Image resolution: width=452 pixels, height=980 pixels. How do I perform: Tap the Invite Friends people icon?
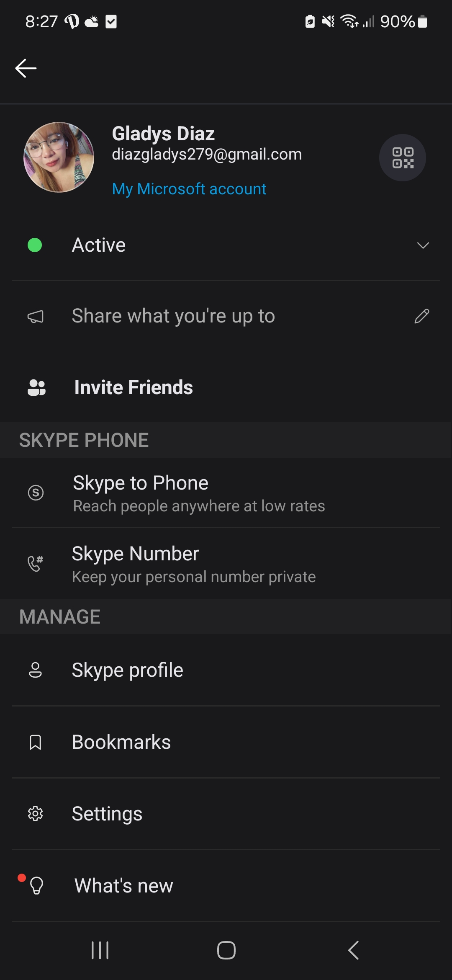36,387
